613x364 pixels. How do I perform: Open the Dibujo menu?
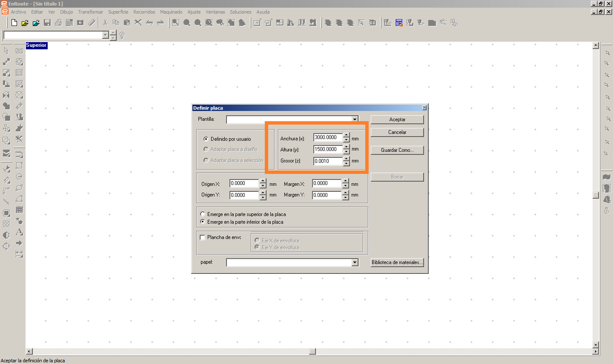(x=66, y=12)
